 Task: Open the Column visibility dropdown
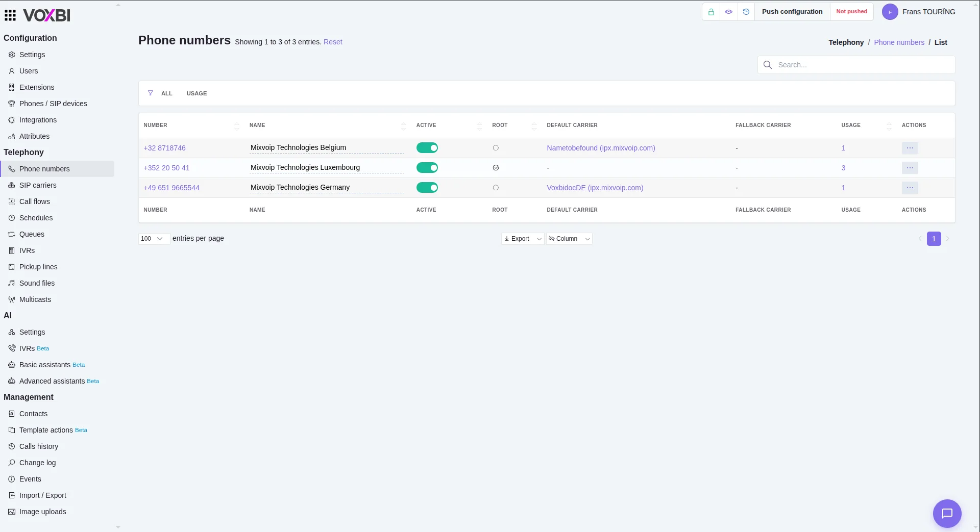(x=569, y=239)
